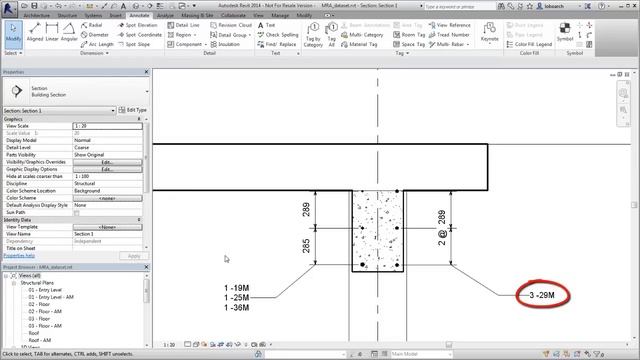Select the Tread Number tool
Viewport: 640px width, 360px height.
[449, 35]
